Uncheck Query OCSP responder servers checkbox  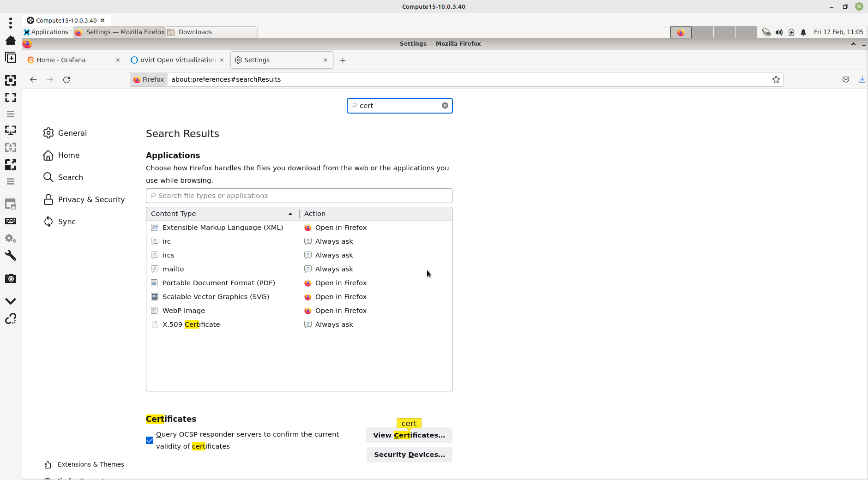coord(150,440)
